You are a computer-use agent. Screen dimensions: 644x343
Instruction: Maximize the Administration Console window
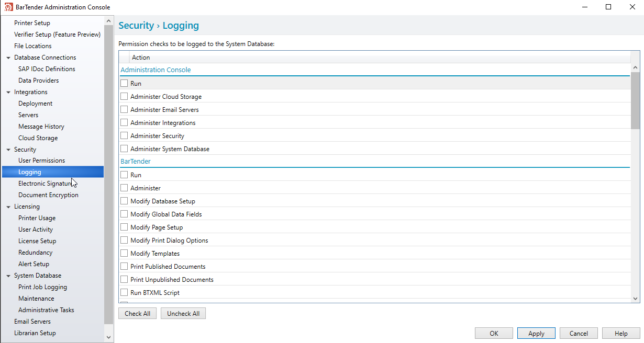[x=608, y=7]
